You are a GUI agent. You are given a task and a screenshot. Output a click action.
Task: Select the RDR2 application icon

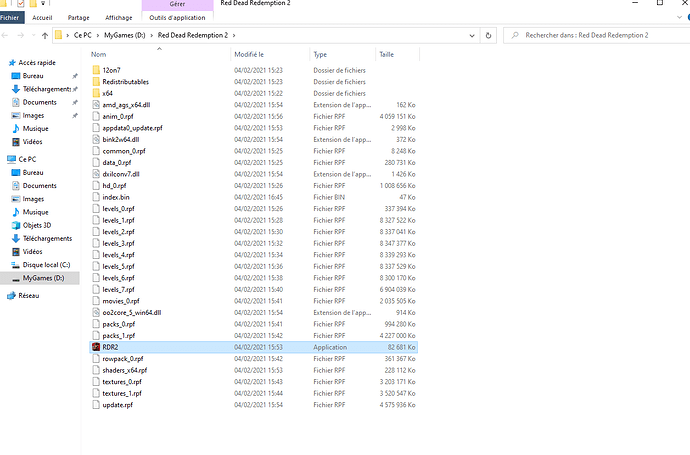96,347
